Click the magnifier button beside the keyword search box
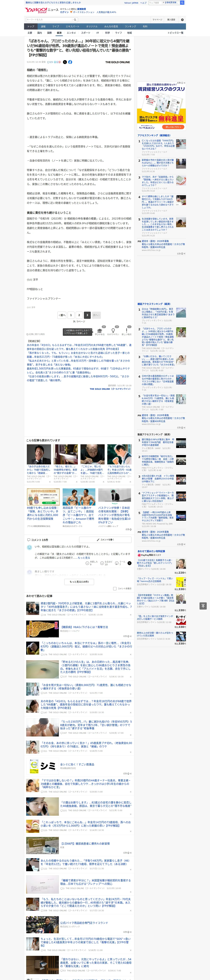 point(75,20)
